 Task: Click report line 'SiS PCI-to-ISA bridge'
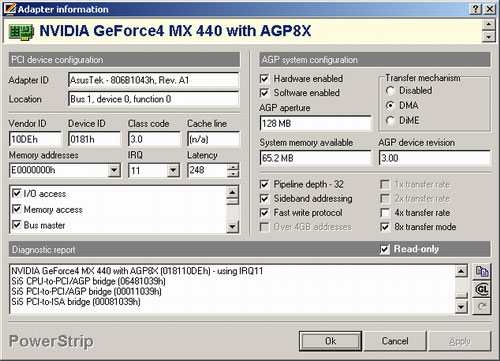tap(76, 302)
